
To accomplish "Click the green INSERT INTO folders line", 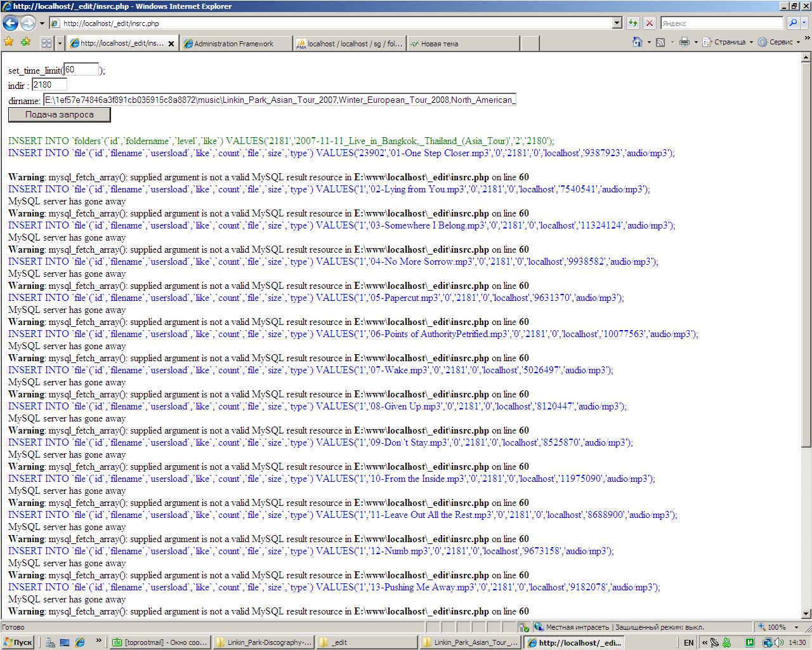I will (281, 141).
